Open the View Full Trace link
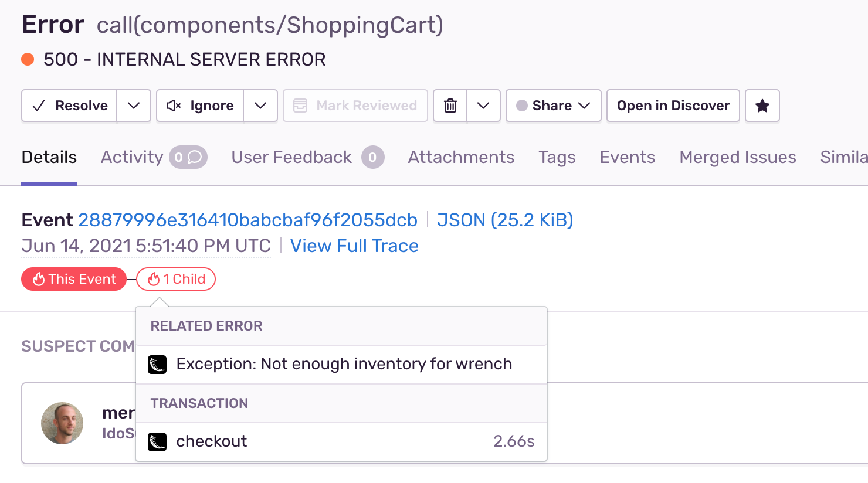 (x=354, y=246)
